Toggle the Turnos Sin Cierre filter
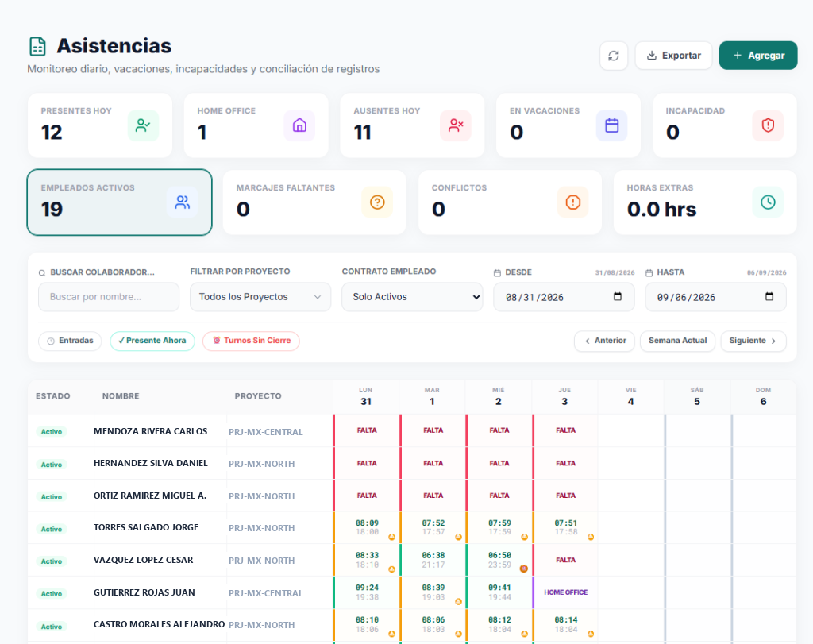 coord(252,341)
